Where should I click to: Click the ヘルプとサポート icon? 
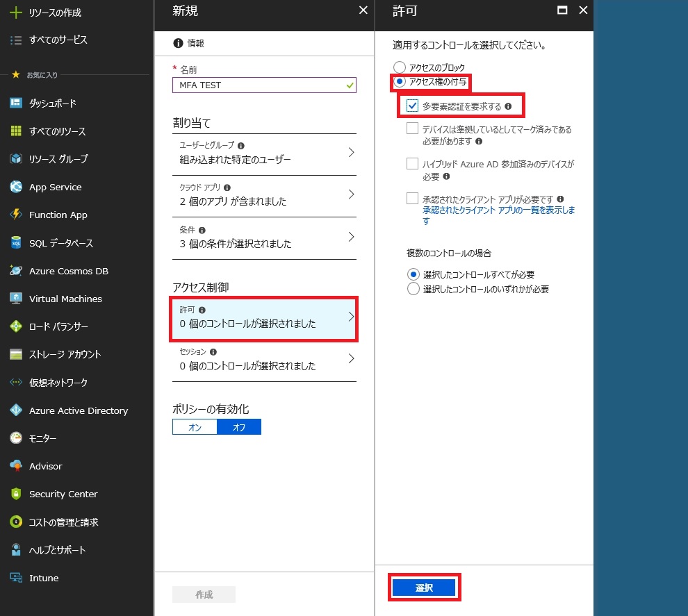click(x=16, y=550)
